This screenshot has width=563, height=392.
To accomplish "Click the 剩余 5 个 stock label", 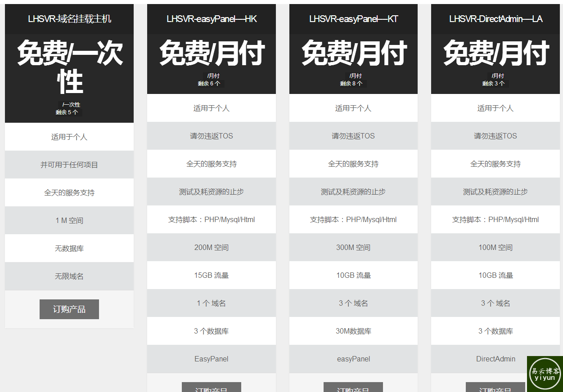I will click(67, 112).
